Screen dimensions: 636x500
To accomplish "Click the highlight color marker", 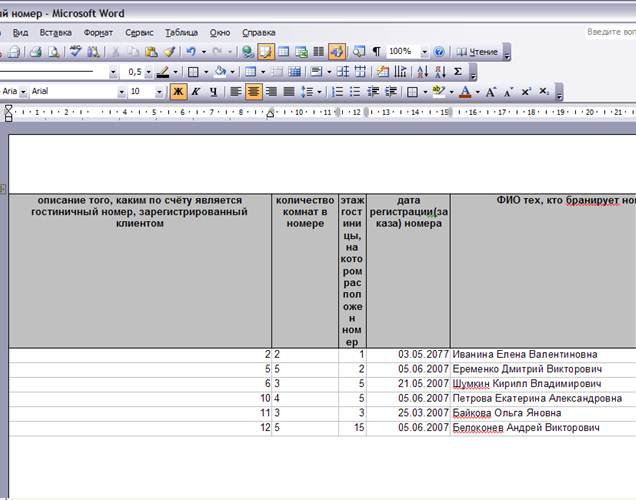I will [x=438, y=92].
